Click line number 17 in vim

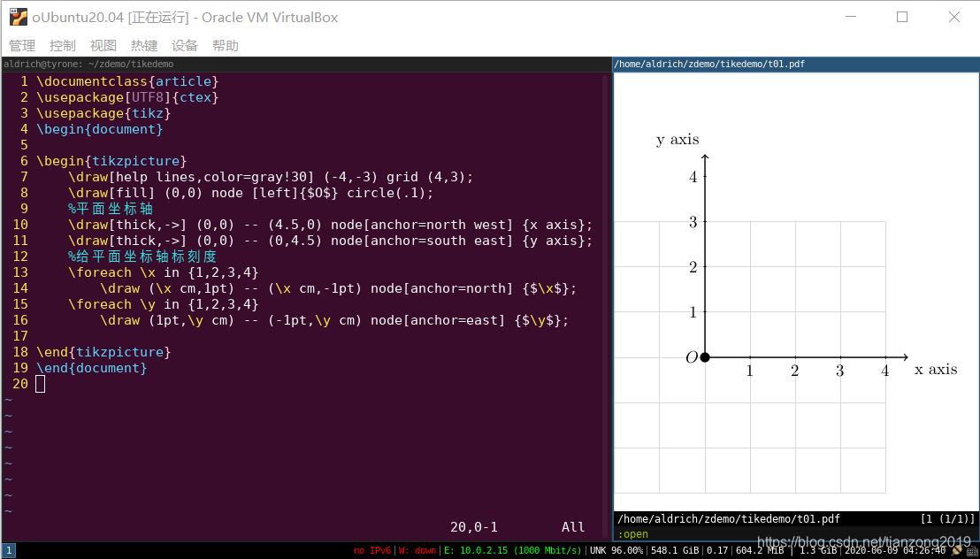pos(20,336)
